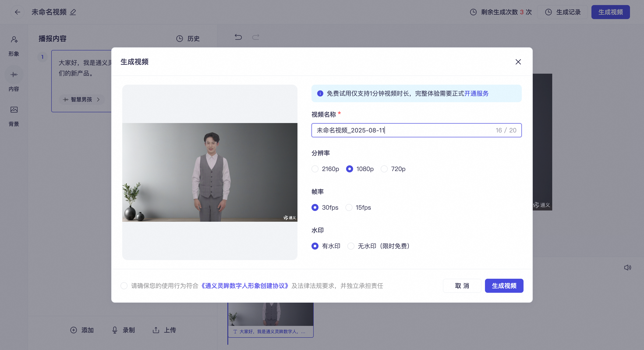The image size is (644, 350).
Task: Select 30fps frame rate
Action: (325, 207)
